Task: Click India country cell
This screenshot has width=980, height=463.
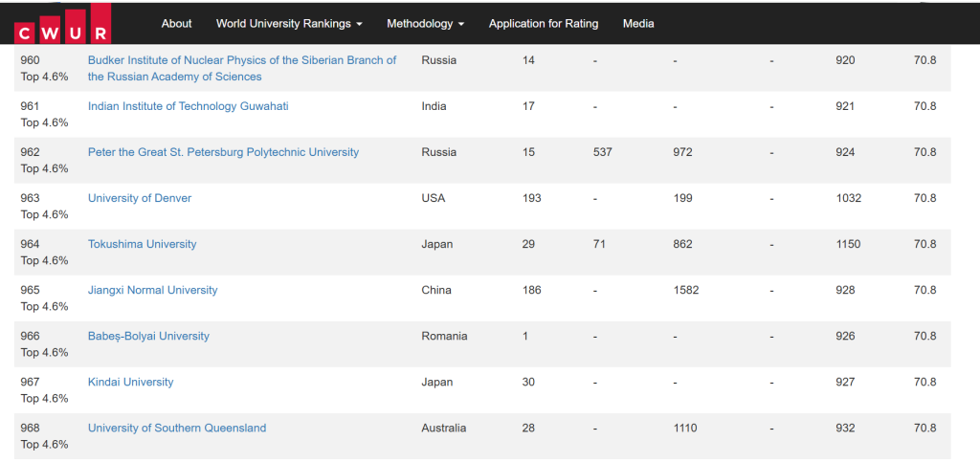Action: tap(434, 106)
